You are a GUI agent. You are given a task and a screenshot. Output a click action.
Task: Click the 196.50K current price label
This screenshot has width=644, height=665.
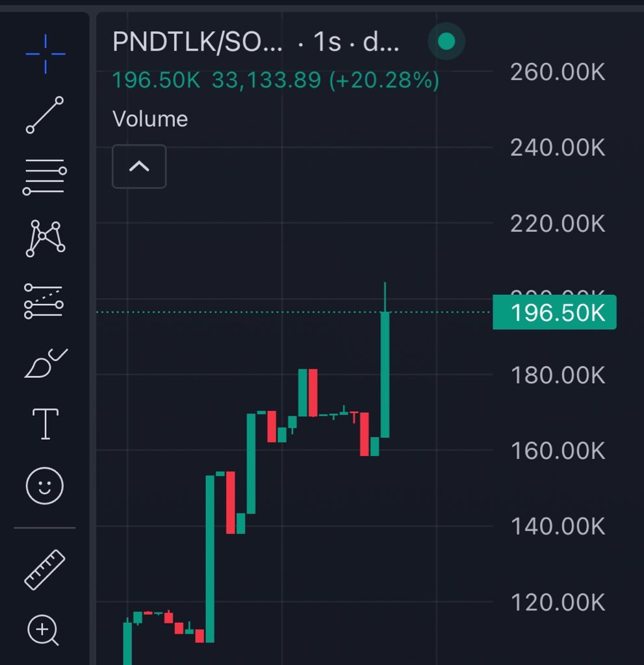554,312
